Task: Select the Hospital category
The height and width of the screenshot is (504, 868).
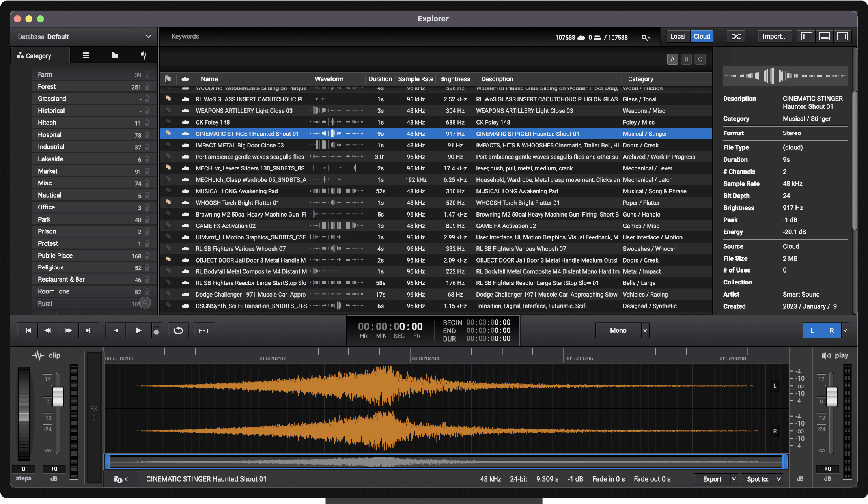Action: [50, 135]
